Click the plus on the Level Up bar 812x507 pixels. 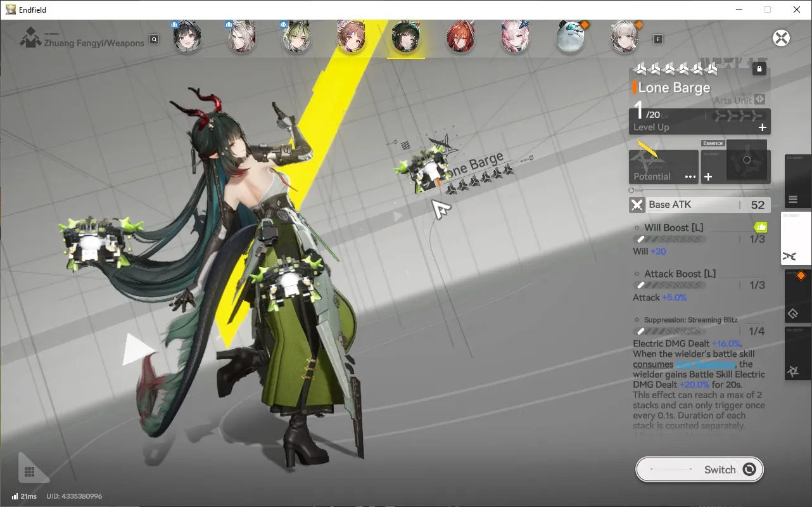pos(763,127)
